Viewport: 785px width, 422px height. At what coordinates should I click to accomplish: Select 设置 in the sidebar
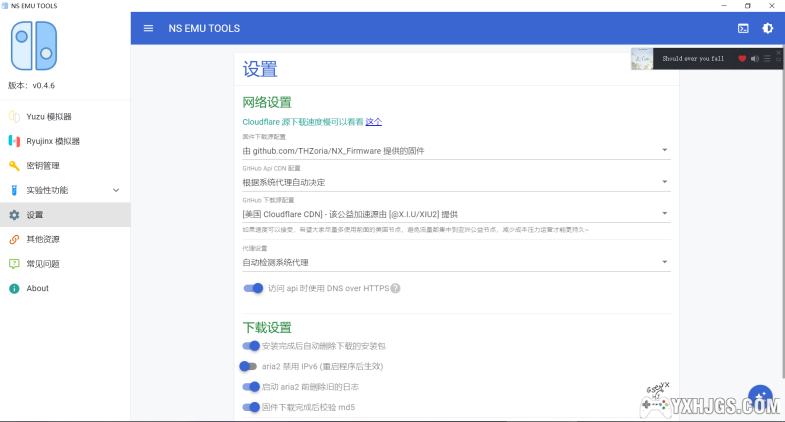tap(65, 215)
